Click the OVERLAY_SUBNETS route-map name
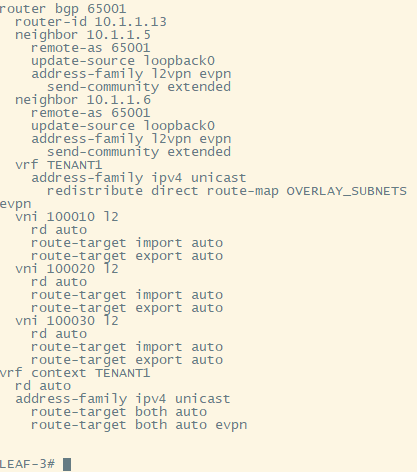 tap(347, 191)
